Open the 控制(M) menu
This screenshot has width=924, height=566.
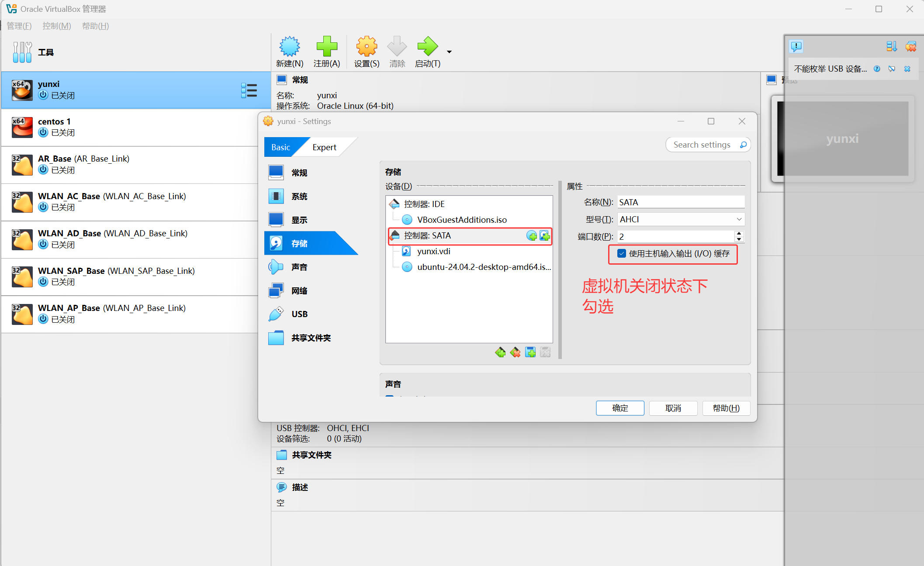coord(57,26)
